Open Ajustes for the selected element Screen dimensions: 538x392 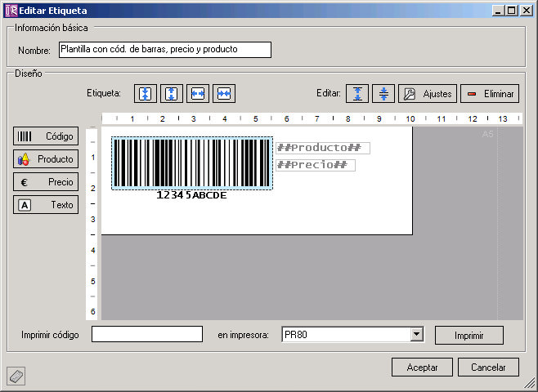(x=427, y=93)
